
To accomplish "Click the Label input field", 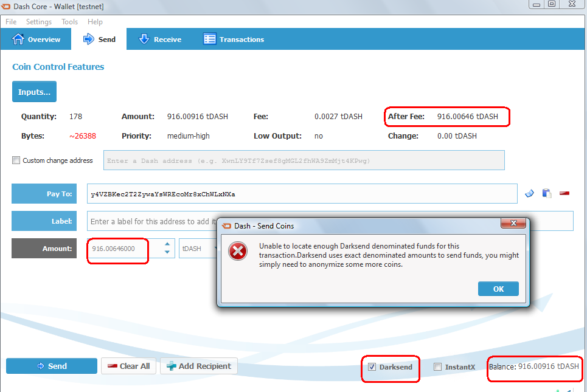I will coord(330,221).
